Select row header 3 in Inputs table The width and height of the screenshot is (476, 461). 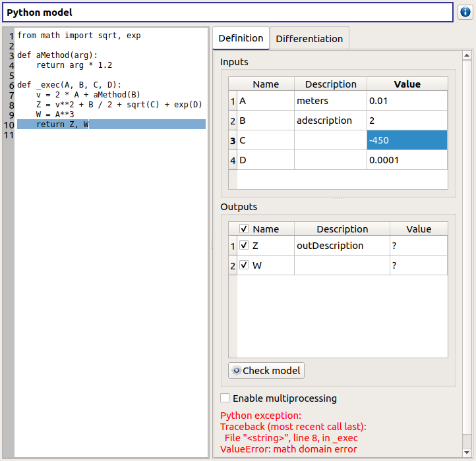(232, 140)
